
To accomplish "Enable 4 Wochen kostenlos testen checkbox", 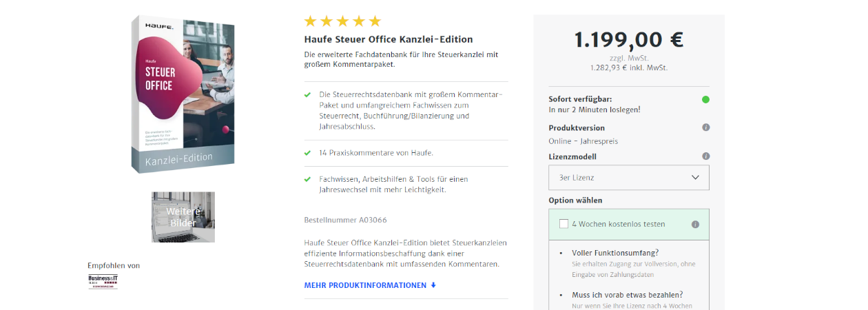I will [564, 224].
